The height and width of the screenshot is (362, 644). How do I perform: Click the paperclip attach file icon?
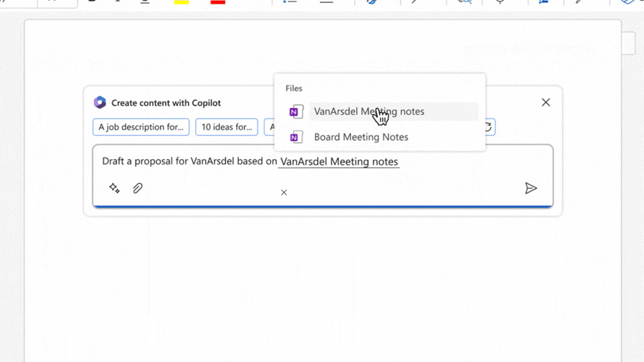point(138,188)
